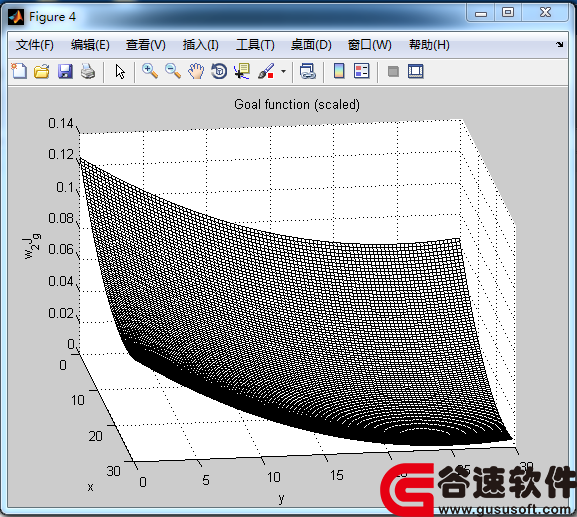Click the x axis label
Screen dimensions: 577x517
point(90,487)
